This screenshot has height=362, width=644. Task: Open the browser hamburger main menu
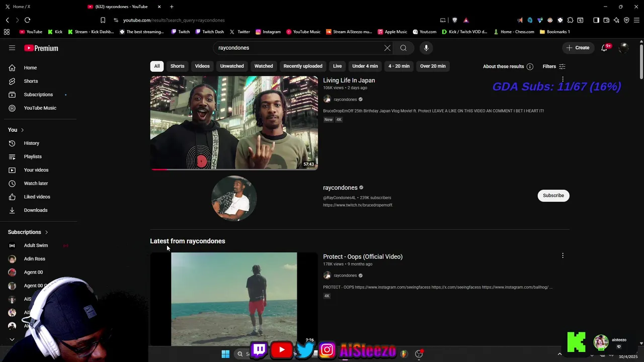[636, 20]
